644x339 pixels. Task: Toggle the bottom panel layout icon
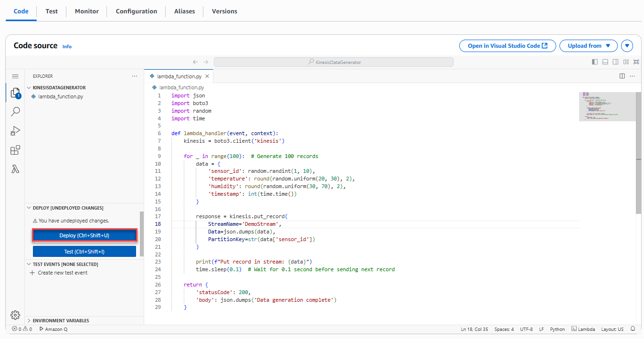pos(605,62)
